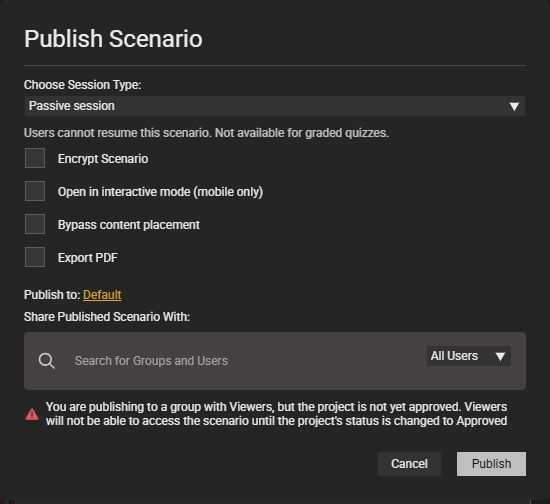
Task: Cancel the Publish Scenario dialog
Action: point(409,464)
